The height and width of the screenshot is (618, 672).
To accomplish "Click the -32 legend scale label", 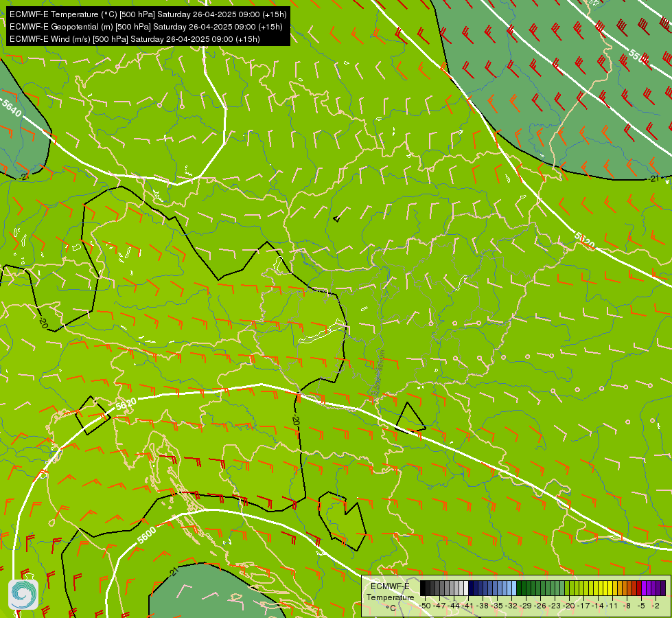I will pyautogui.click(x=511, y=606).
